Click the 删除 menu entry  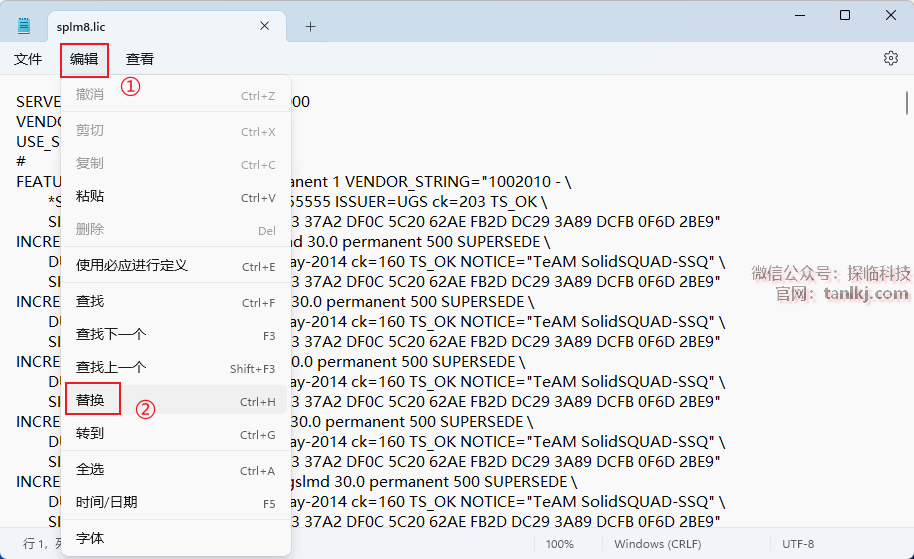175,230
